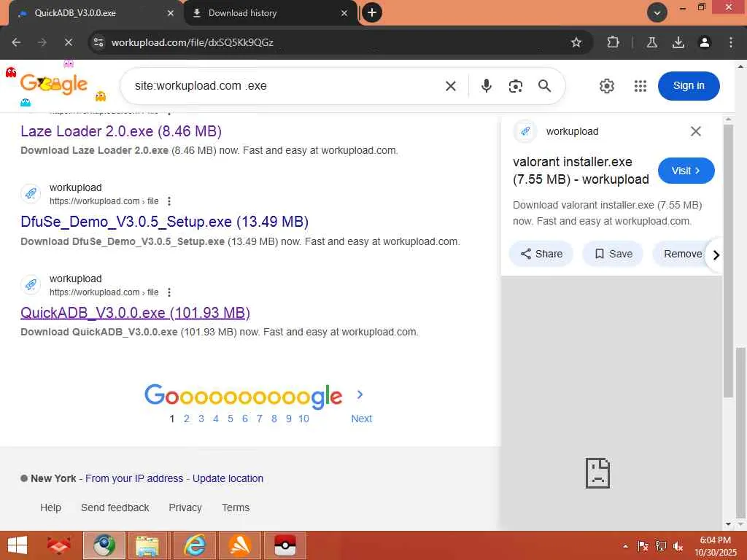Open QuickADB_V3.0.0.exe result link
The width and height of the screenshot is (747, 560).
click(135, 312)
